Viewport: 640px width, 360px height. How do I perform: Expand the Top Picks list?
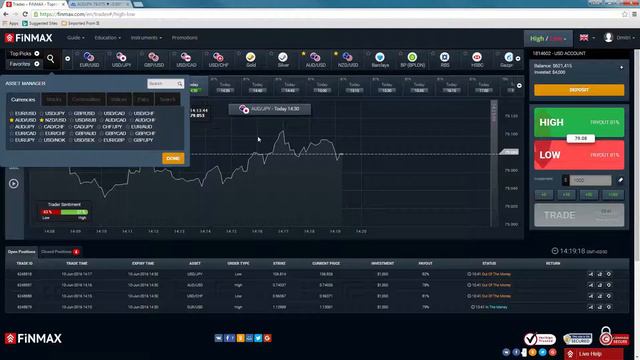(x=37, y=53)
